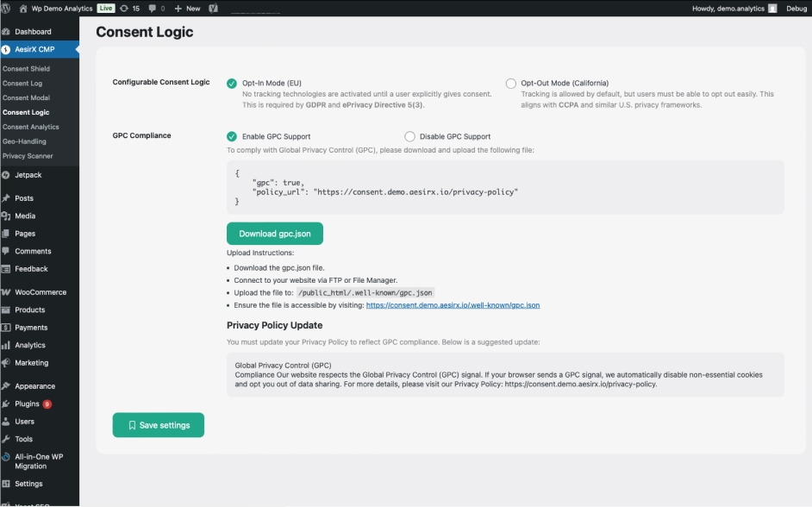Image resolution: width=812 pixels, height=507 pixels.
Task: Click the Download gpc.json button
Action: point(275,234)
